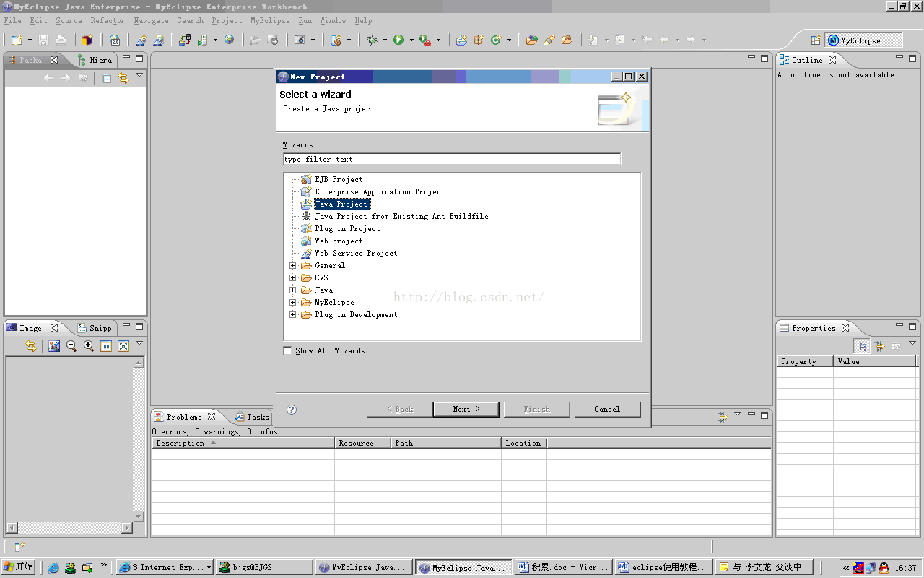This screenshot has width=924, height=578.
Task: Click the Zoom In magnifier in Image panel
Action: click(x=89, y=346)
